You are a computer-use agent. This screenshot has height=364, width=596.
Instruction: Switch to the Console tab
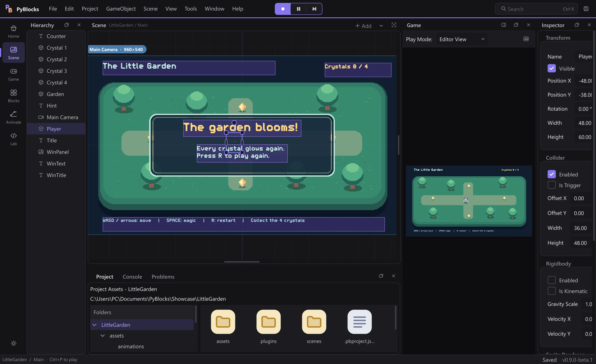(132, 277)
